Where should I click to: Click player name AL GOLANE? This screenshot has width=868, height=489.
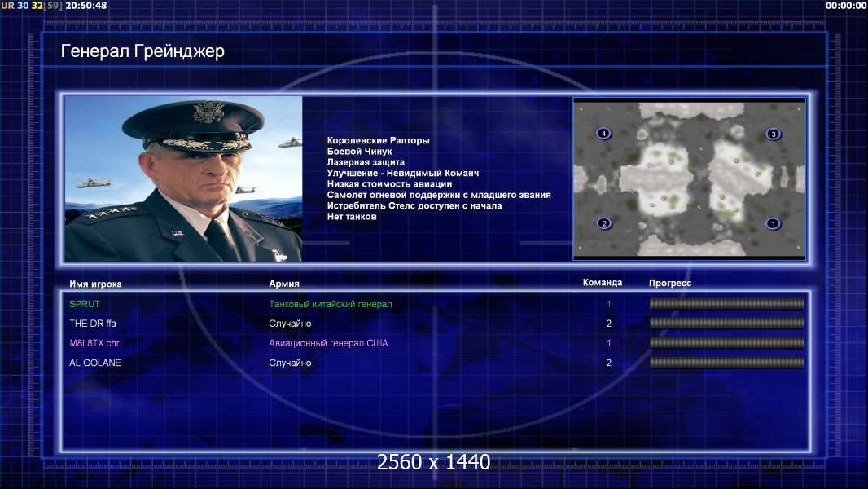95,363
